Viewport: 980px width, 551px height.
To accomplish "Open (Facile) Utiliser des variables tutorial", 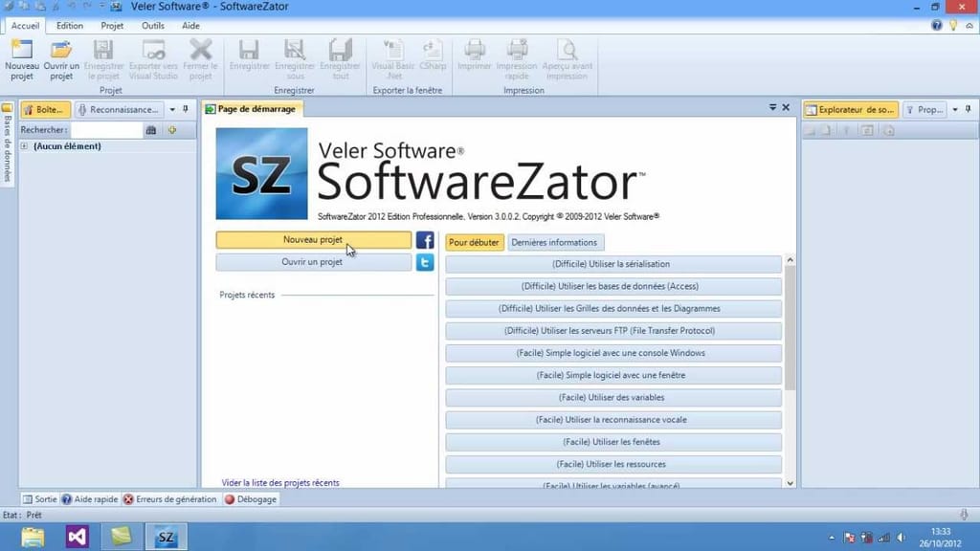I will [613, 397].
